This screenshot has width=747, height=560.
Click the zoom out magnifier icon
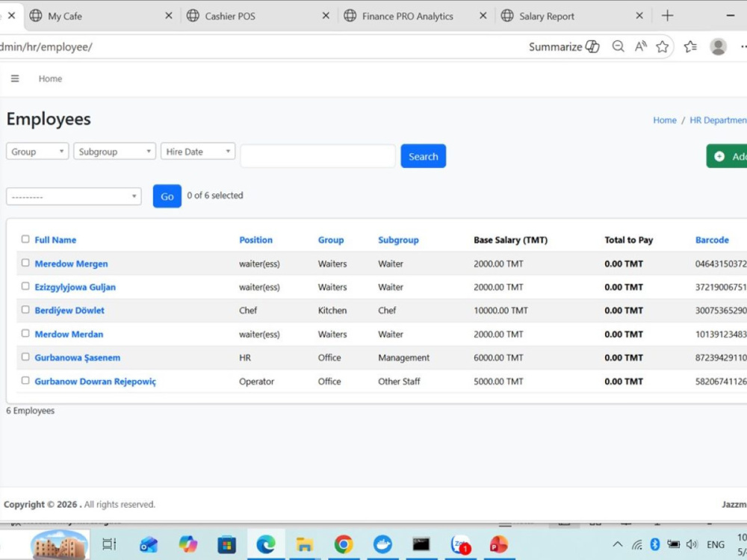coord(618,46)
